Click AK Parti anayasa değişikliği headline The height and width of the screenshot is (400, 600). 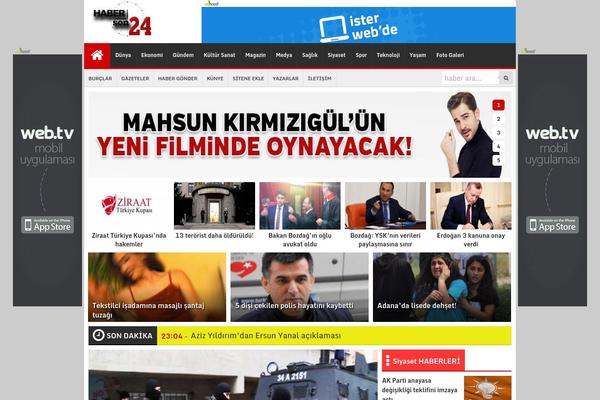[420, 390]
